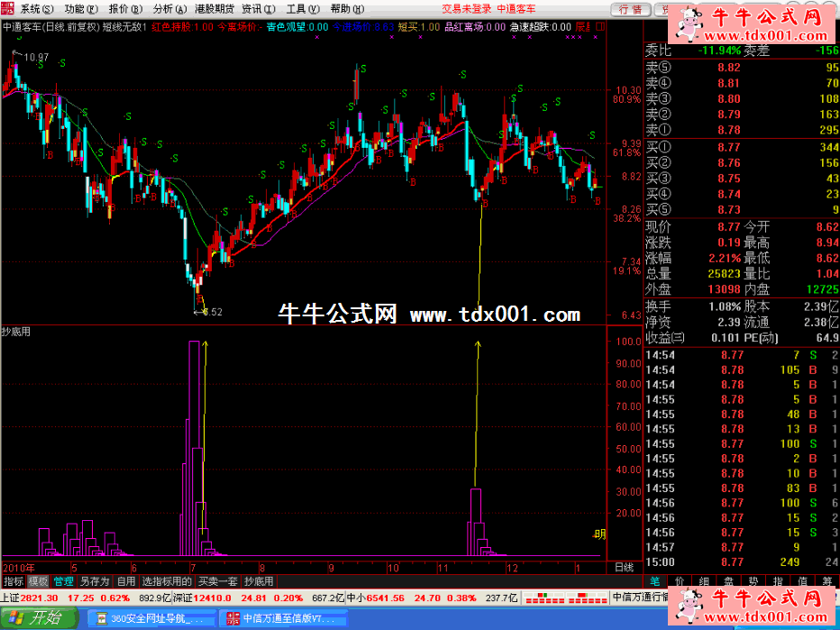Switch to 中信万通至信版 taskbar window

point(282,619)
